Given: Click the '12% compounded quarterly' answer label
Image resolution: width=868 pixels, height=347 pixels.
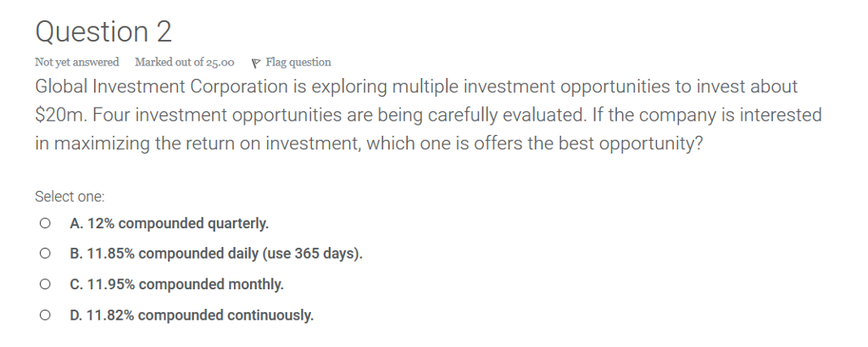Looking at the screenshot, I should point(169,223).
